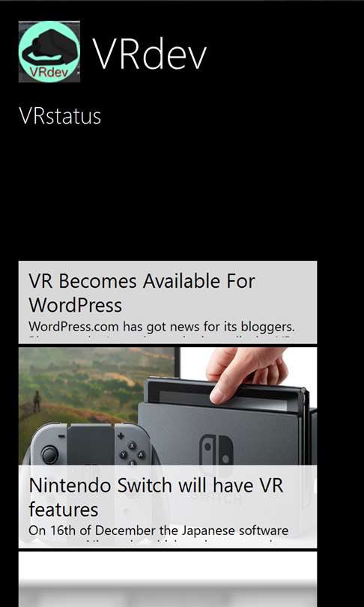The height and width of the screenshot is (607, 364).
Task: Click the red VRdev label inside logo
Action: click(49, 72)
